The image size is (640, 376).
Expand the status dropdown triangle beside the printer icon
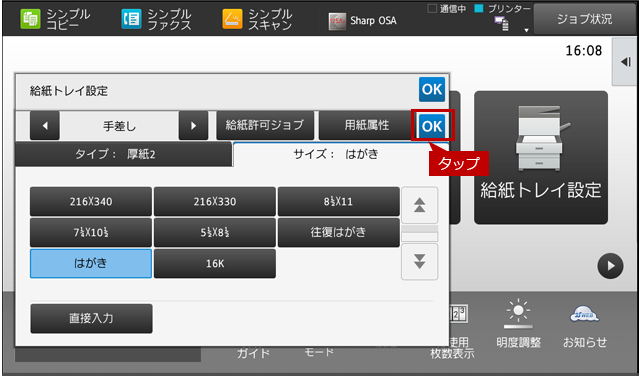click(x=526, y=30)
